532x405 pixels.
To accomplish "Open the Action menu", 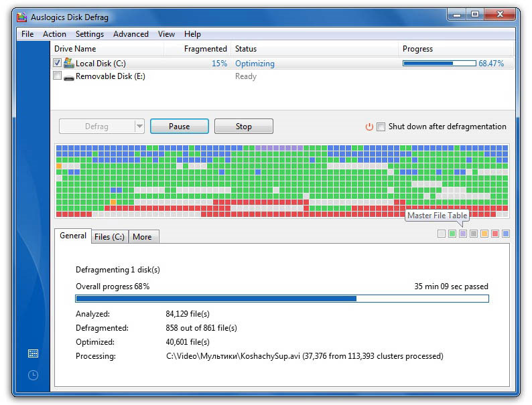I will (x=54, y=34).
